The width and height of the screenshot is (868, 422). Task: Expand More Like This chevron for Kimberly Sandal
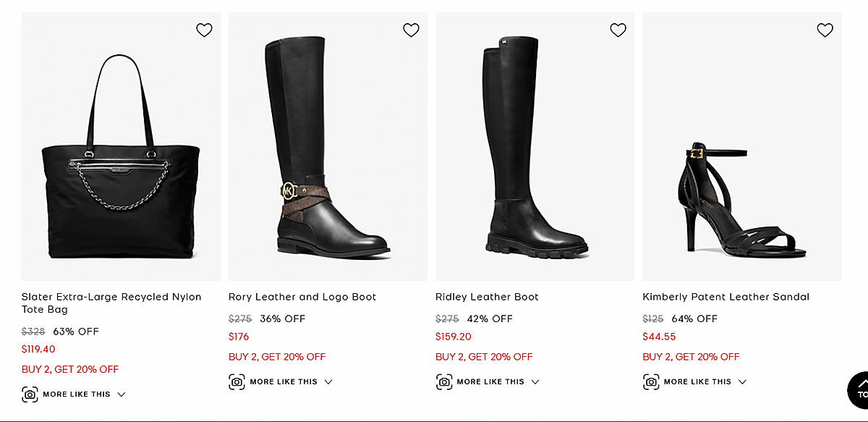742,381
